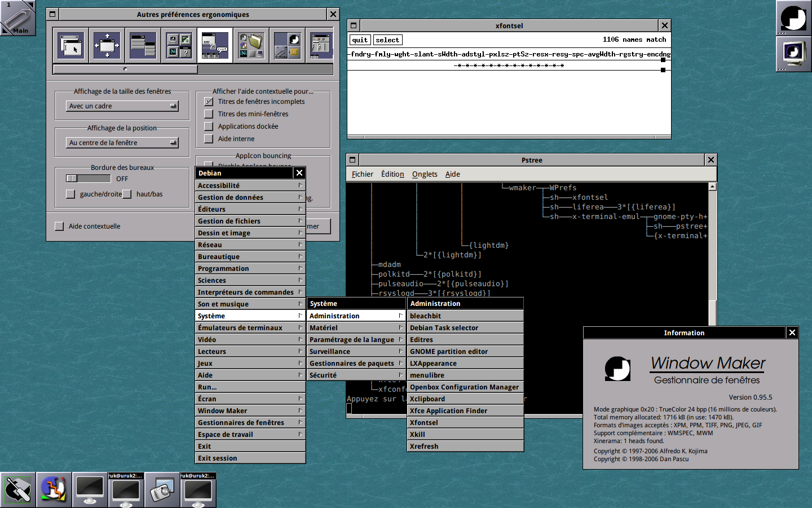Select Run... in the Debian menu
Screen dimensions: 812x508
click(250, 387)
